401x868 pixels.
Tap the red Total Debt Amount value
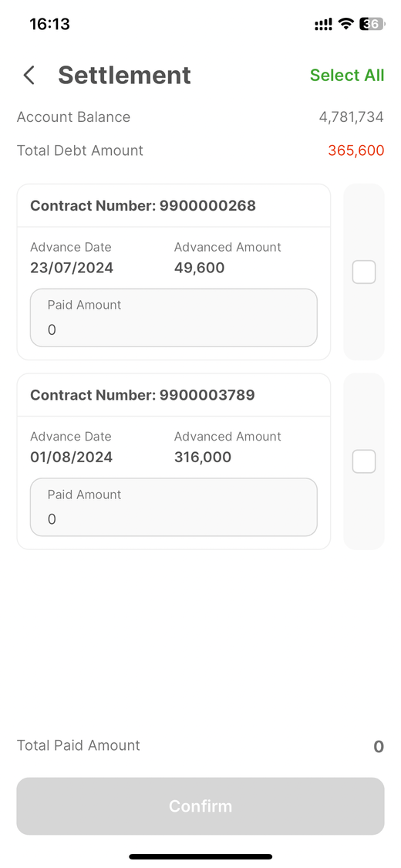click(x=356, y=150)
